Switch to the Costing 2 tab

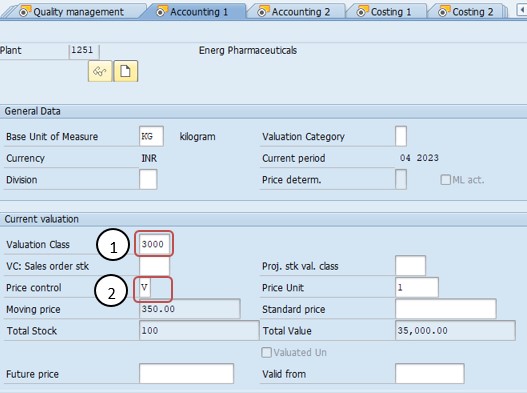click(468, 12)
